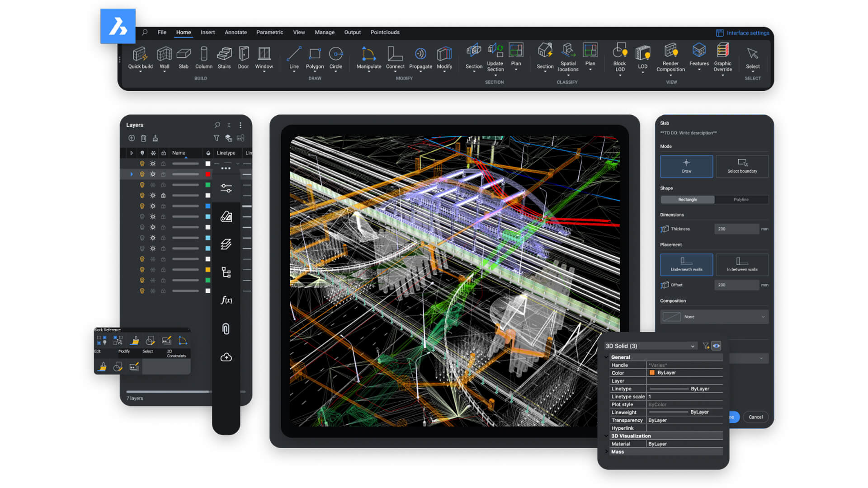Toggle lightbulb visibility of the red layer
This screenshot has height=488, width=868.
click(x=142, y=174)
